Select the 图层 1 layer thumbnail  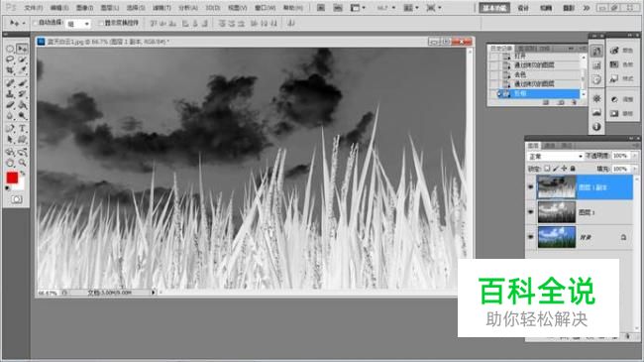(557, 212)
